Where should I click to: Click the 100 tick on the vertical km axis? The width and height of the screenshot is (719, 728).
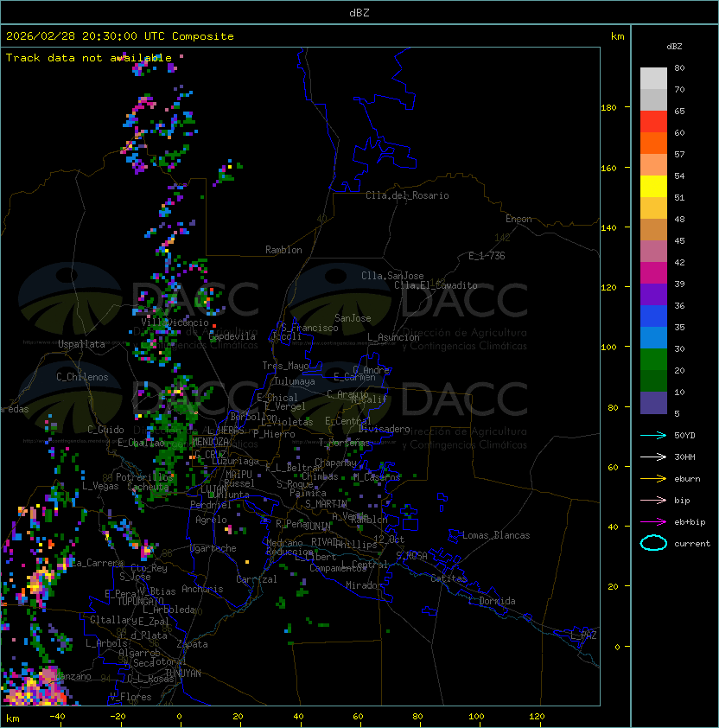click(x=608, y=348)
